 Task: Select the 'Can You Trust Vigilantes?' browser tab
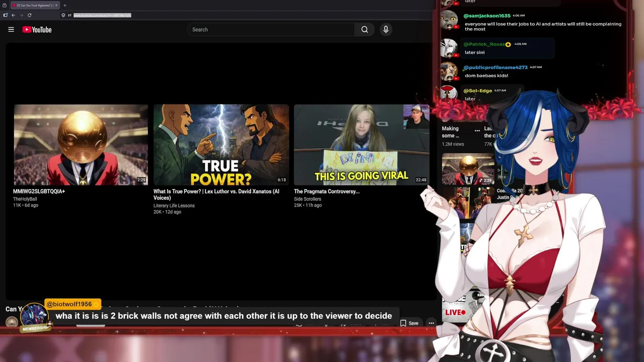[34, 5]
